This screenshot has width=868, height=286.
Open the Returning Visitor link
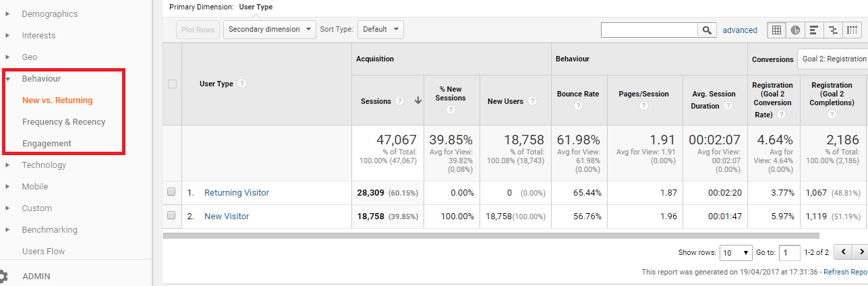pos(237,193)
